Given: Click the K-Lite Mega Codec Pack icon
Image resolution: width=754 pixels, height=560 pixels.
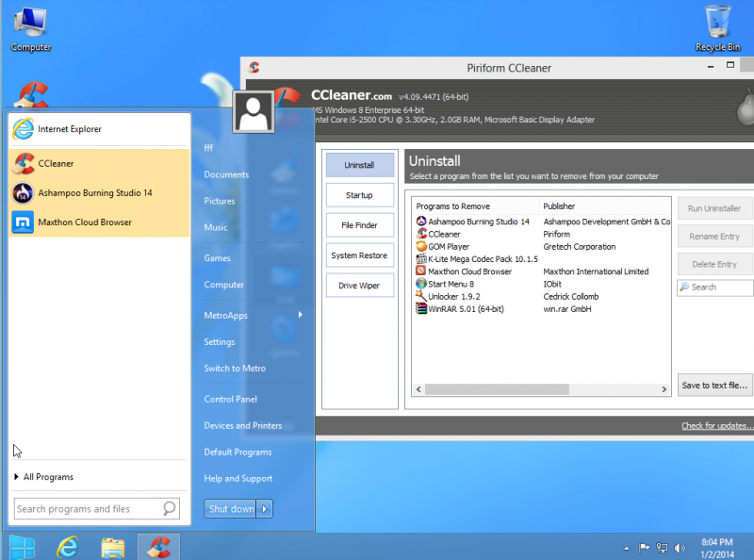Looking at the screenshot, I should (x=421, y=259).
